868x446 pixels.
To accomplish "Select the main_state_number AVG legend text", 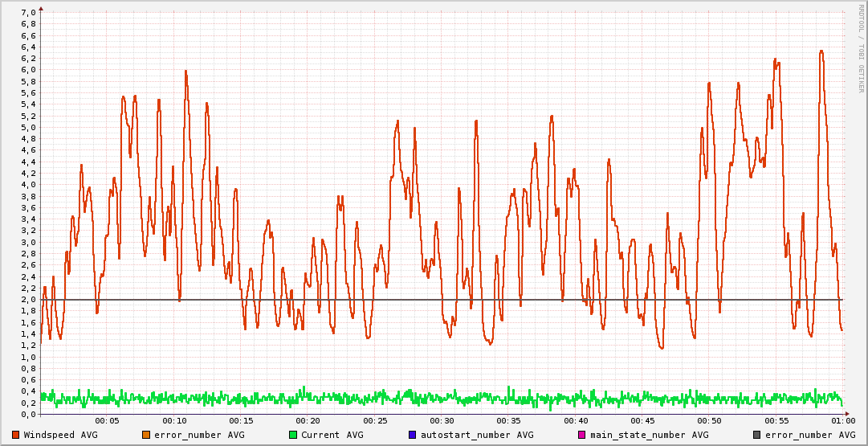I will pos(649,435).
